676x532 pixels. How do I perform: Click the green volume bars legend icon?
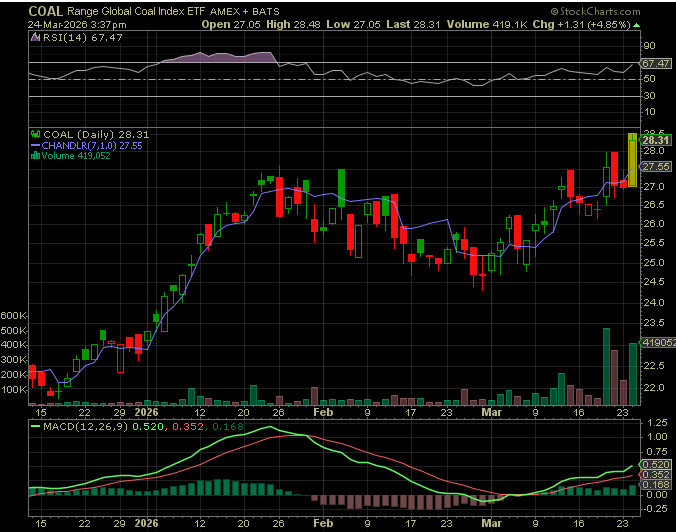pos(35,156)
